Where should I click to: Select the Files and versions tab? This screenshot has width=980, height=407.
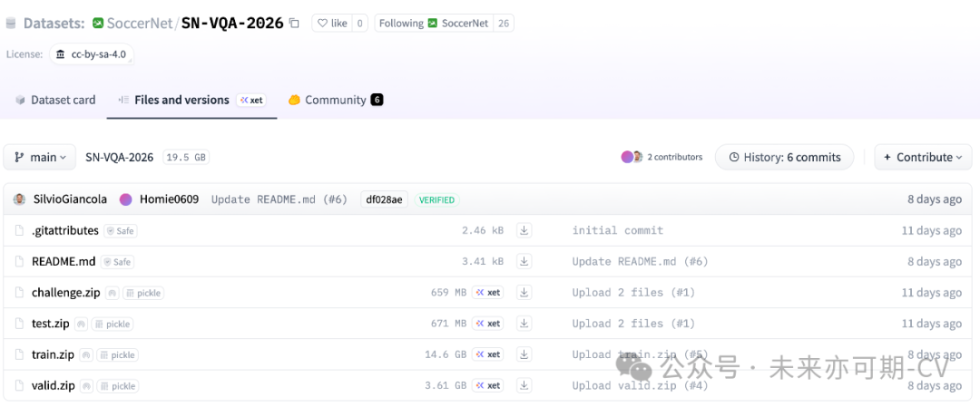pos(191,100)
